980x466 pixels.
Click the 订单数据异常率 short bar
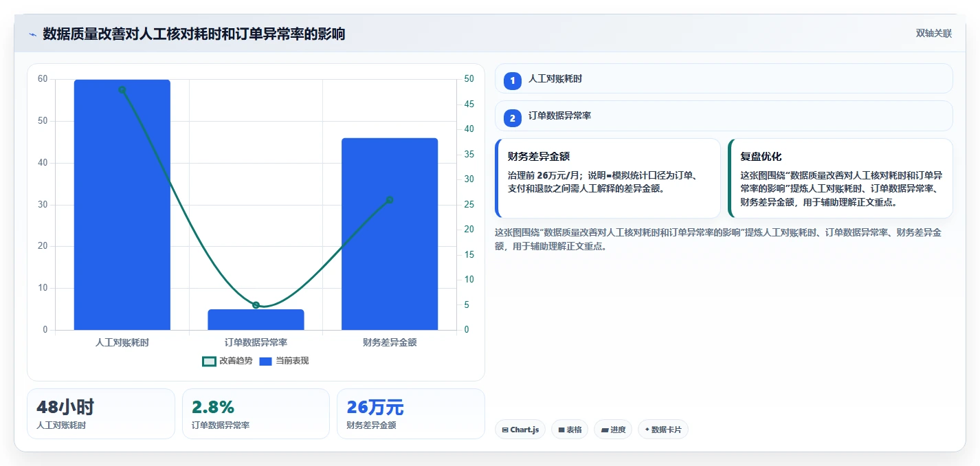(x=256, y=320)
